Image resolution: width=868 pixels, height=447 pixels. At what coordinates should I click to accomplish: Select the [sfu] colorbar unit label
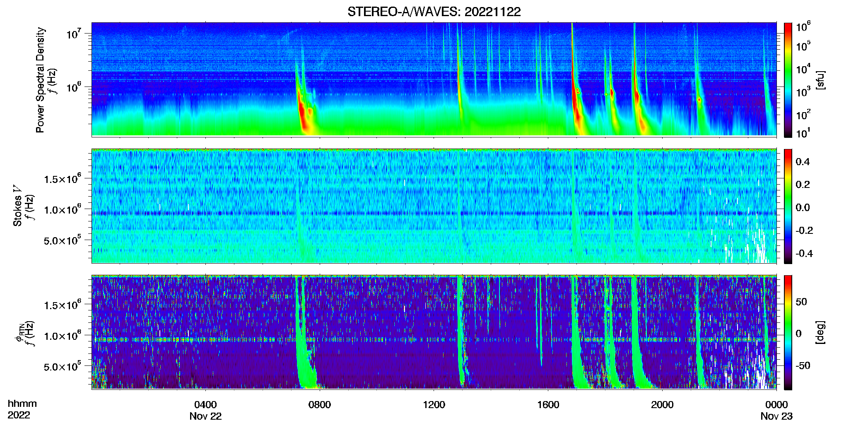(x=820, y=80)
